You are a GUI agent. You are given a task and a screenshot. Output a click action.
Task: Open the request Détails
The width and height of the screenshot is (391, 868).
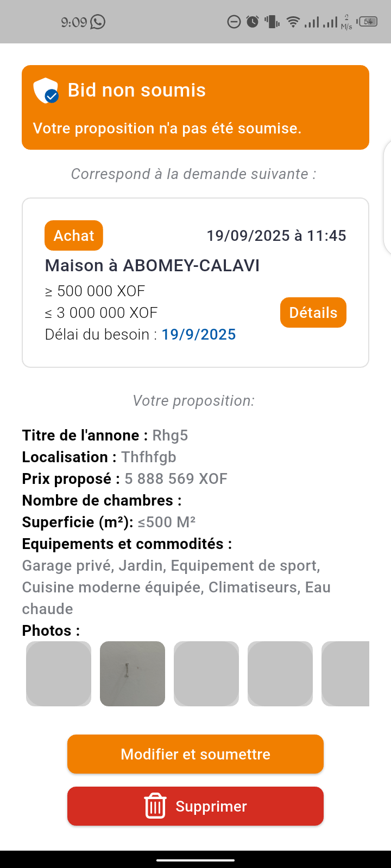313,312
